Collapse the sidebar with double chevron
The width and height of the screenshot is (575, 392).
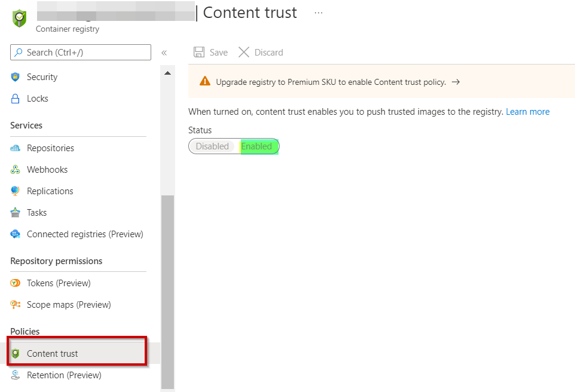point(164,53)
